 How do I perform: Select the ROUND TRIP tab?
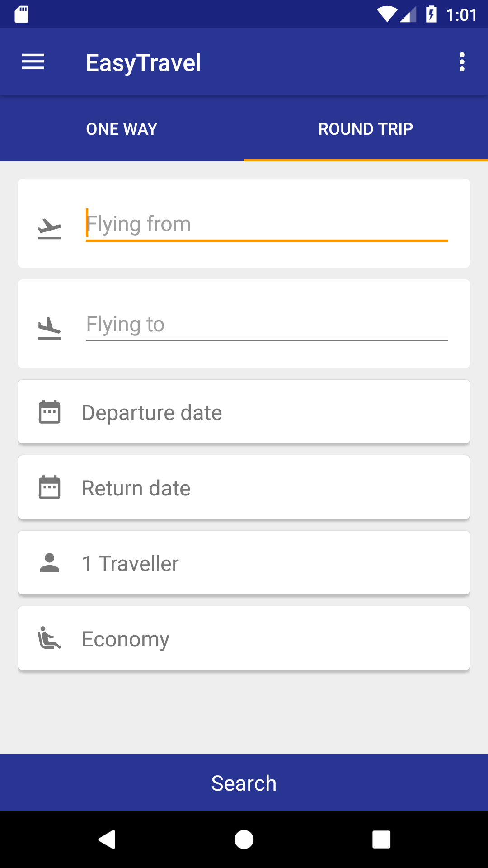click(x=366, y=129)
